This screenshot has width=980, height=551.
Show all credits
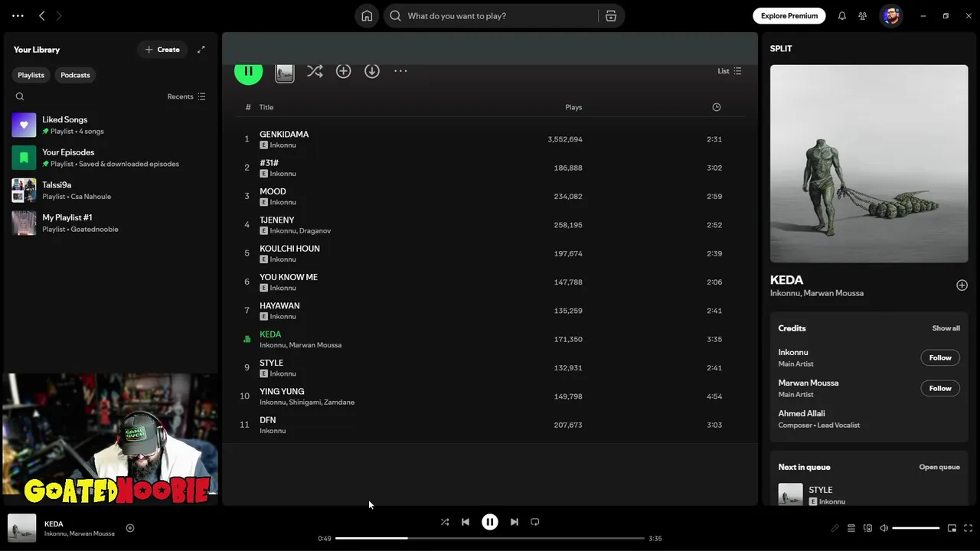pos(946,328)
